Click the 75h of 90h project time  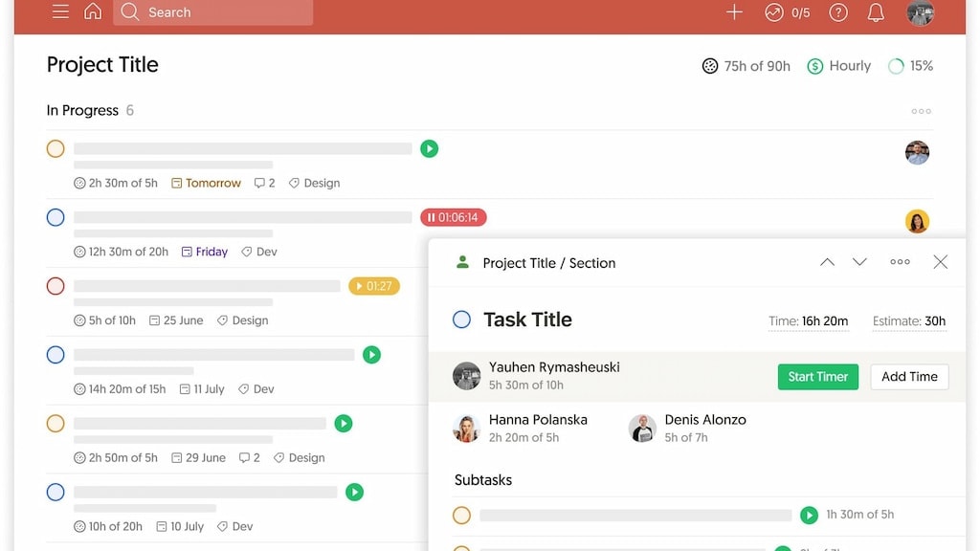pos(746,66)
